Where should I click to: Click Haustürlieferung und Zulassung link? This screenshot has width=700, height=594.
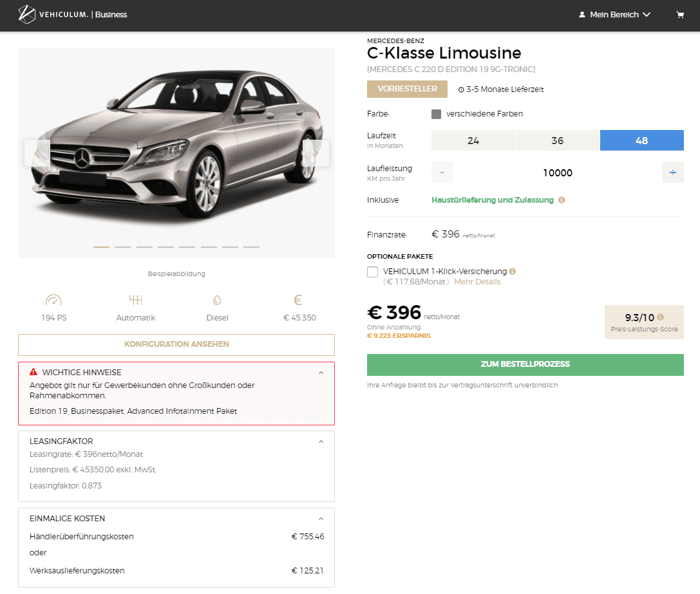click(x=493, y=200)
